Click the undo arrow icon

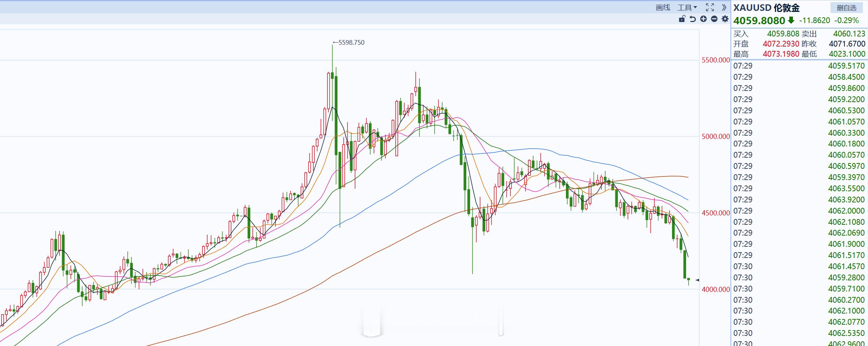click(x=693, y=19)
